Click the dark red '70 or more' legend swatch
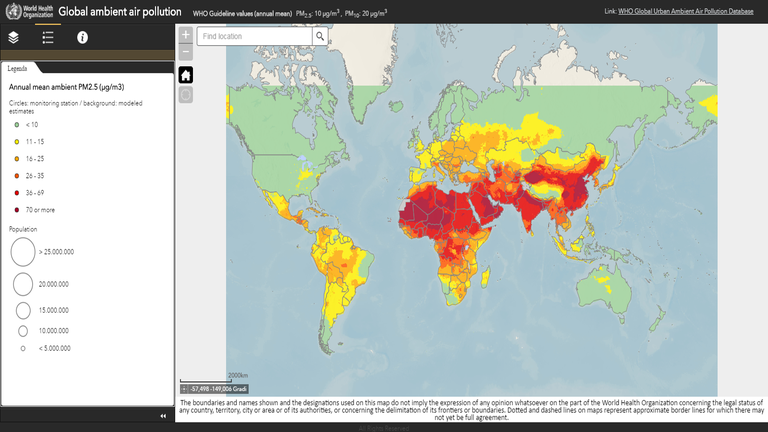The image size is (768, 432). point(17,209)
